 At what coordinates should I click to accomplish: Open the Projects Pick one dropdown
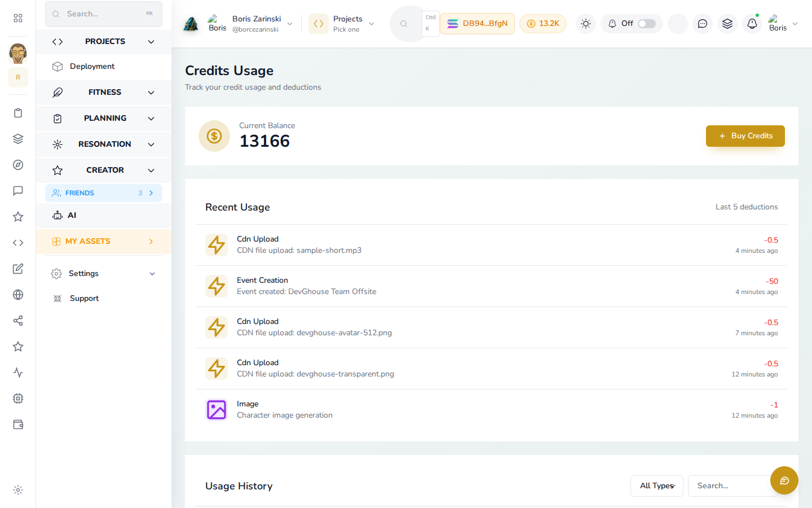coord(342,24)
